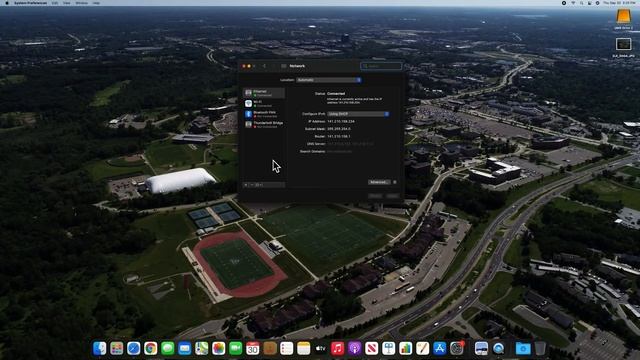640x360 pixels.
Task: Open the Window menu
Action: pos(82,3)
